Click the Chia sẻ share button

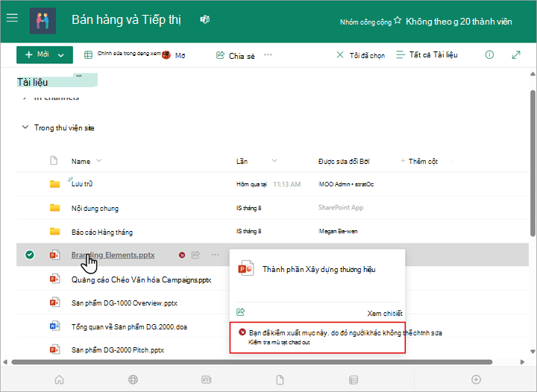click(235, 55)
